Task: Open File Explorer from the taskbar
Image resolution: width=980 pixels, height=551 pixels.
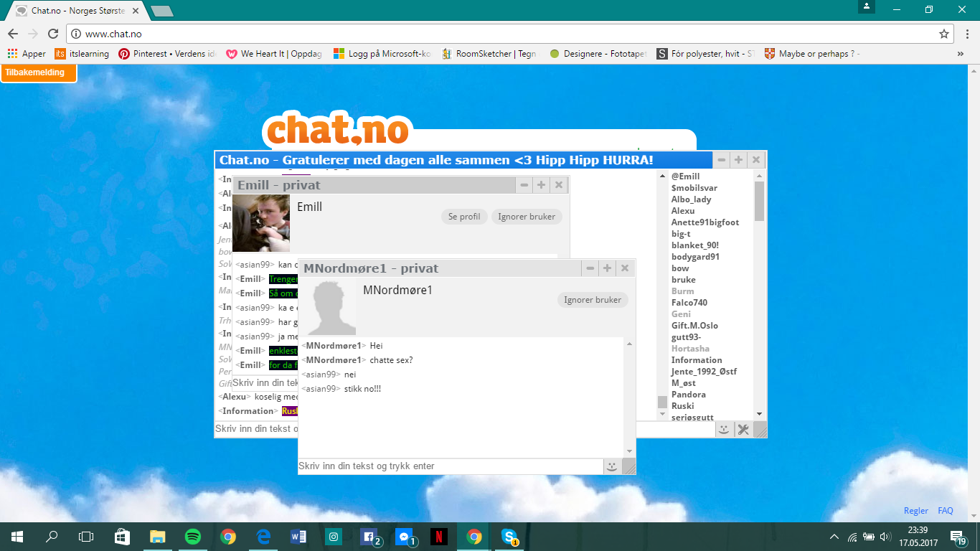Action: pos(157,536)
